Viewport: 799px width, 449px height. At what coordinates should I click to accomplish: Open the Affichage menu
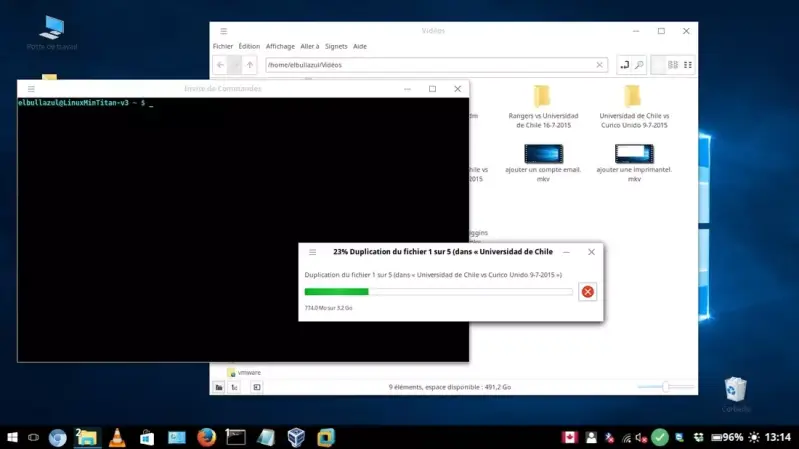[x=280, y=46]
